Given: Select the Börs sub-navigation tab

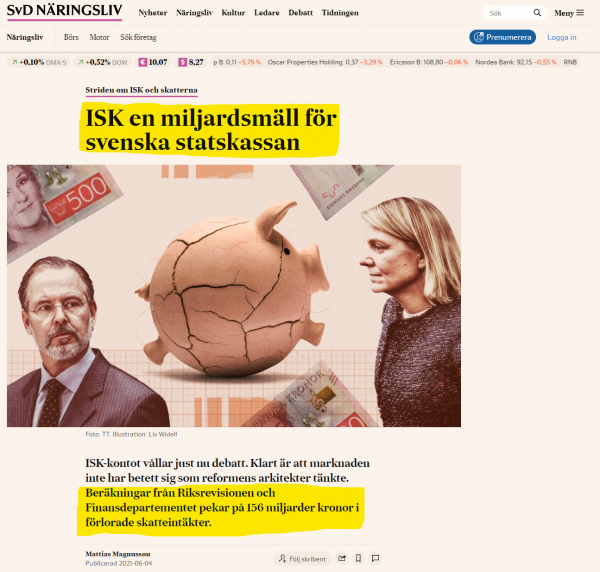Looking at the screenshot, I should tap(71, 37).
